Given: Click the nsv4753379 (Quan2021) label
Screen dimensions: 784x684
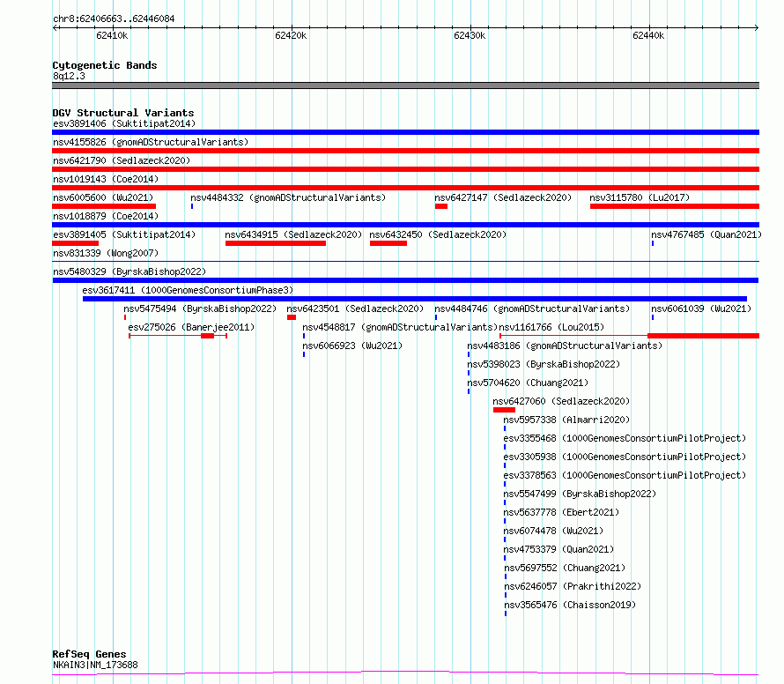Looking at the screenshot, I should [x=558, y=549].
